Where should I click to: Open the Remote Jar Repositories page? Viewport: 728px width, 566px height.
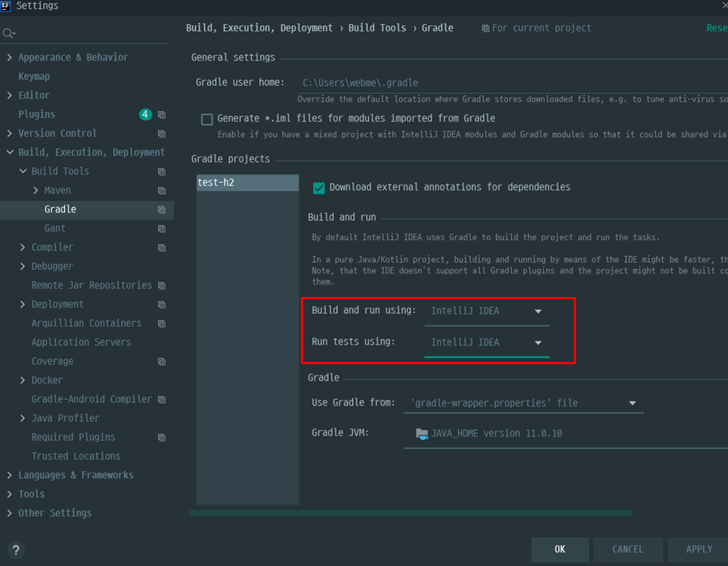(91, 286)
